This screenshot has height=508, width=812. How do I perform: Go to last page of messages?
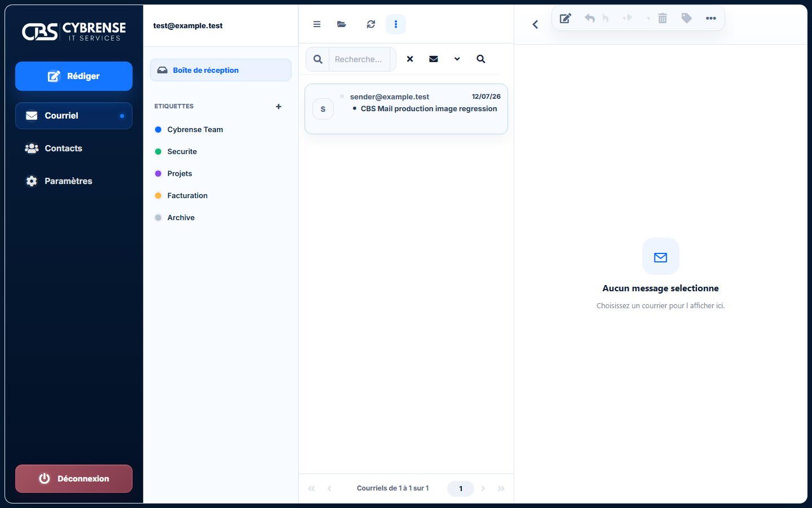point(501,488)
